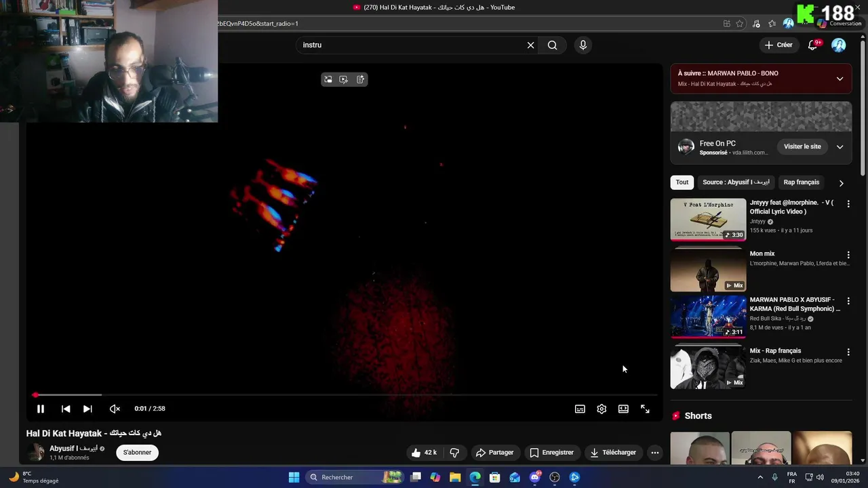The height and width of the screenshot is (488, 868).
Task: Open browser split screen icon in address bar
Action: tap(726, 24)
